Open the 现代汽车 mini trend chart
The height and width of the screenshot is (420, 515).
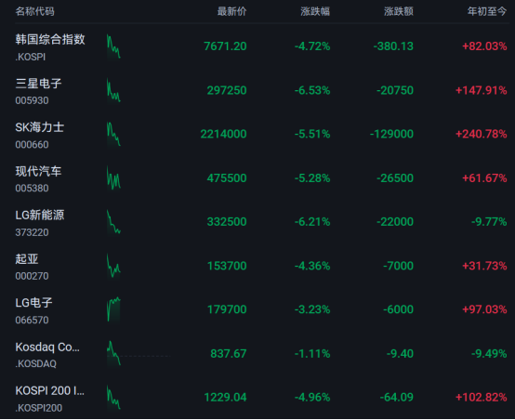pyautogui.click(x=113, y=178)
